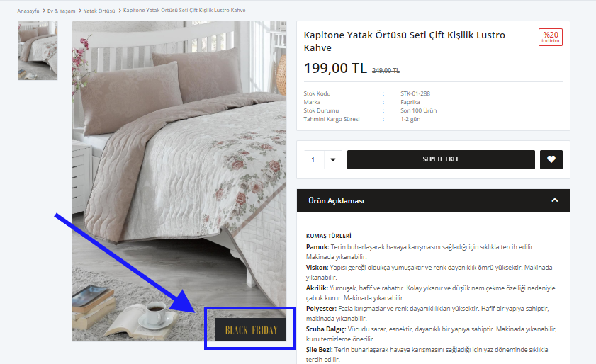
Task: Click the Black Friday badge on image
Action: tap(251, 330)
